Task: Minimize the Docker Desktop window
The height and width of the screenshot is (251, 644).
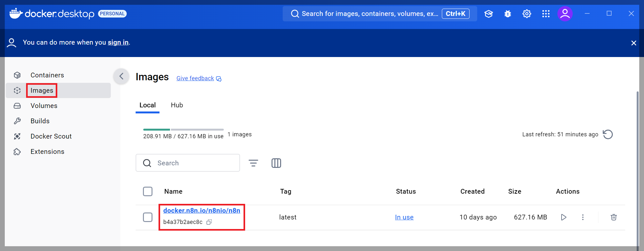Action: pos(587,13)
